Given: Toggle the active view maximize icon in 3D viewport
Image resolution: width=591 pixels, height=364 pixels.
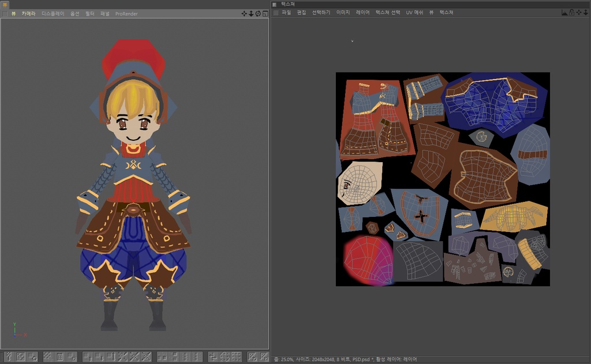Looking at the screenshot, I should coord(265,14).
